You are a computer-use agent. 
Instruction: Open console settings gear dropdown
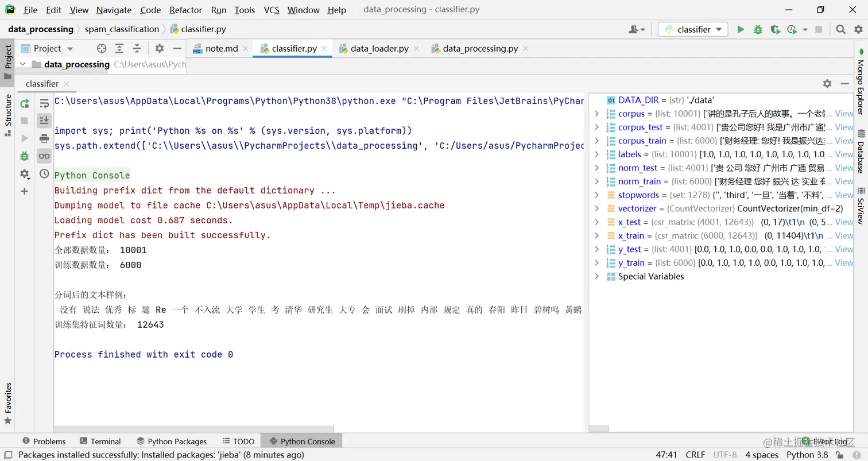point(25,173)
